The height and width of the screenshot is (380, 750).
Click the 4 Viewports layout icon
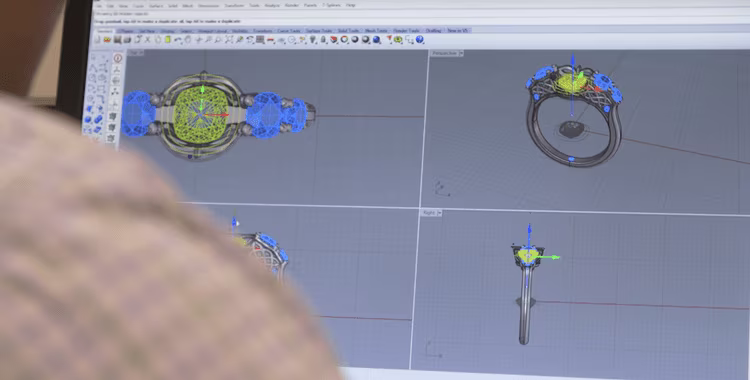click(260, 40)
